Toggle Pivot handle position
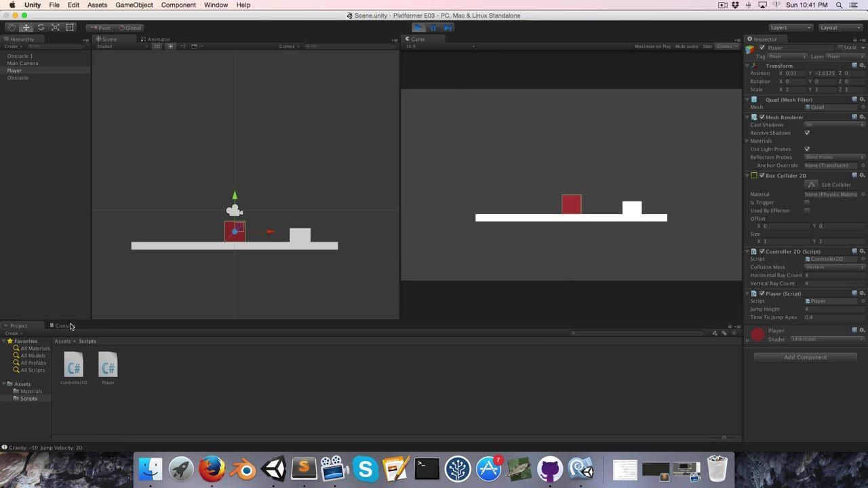Screen dimensions: 868x488 point(101,28)
